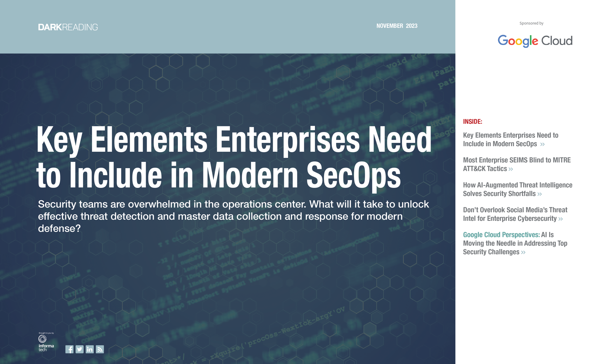600x364 pixels.
Task: Click the Sponsored by label
Action: (x=531, y=23)
